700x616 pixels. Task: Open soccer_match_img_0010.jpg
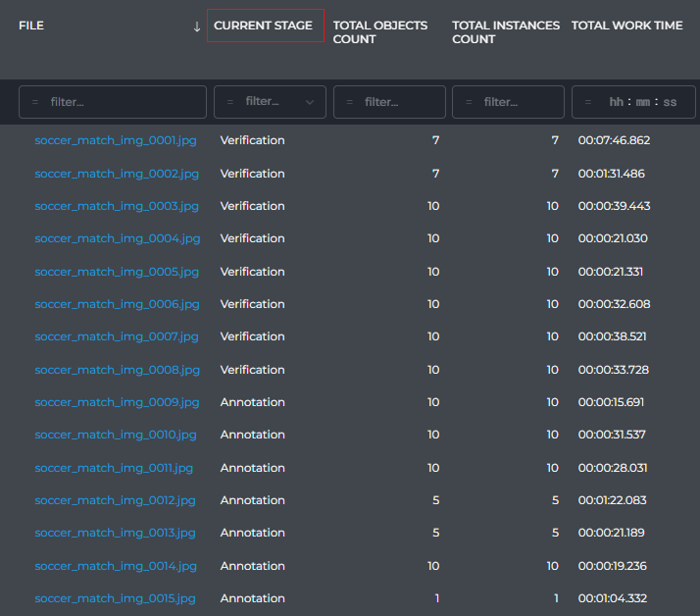click(116, 435)
